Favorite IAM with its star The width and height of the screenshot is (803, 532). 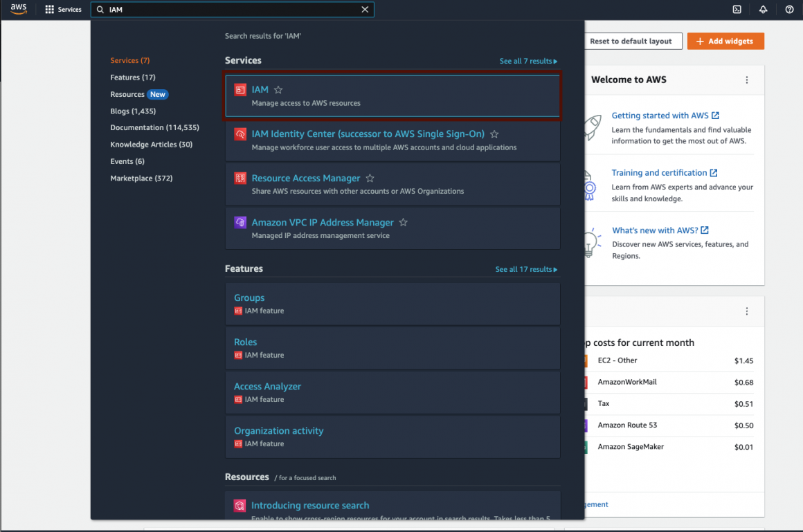point(278,90)
